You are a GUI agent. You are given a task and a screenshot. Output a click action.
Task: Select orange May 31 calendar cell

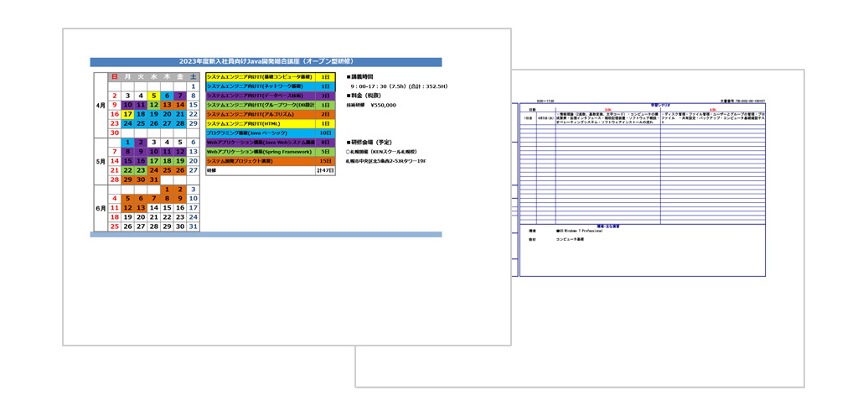point(154,179)
